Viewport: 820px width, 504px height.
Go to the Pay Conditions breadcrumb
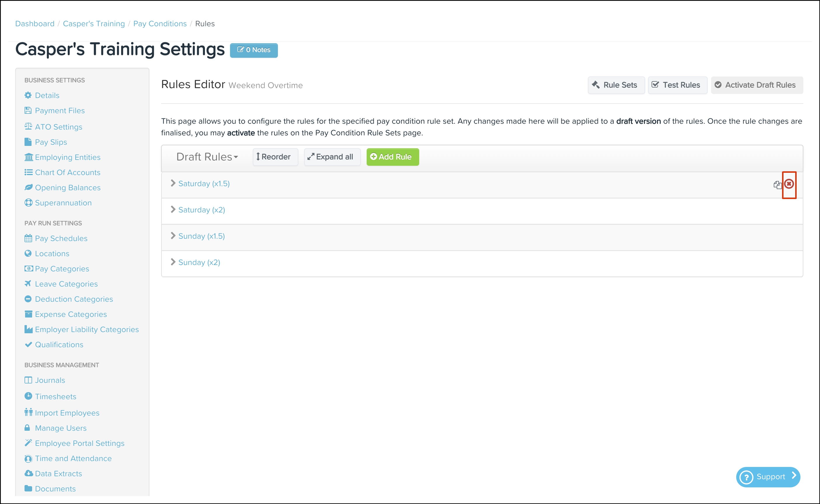pos(160,24)
